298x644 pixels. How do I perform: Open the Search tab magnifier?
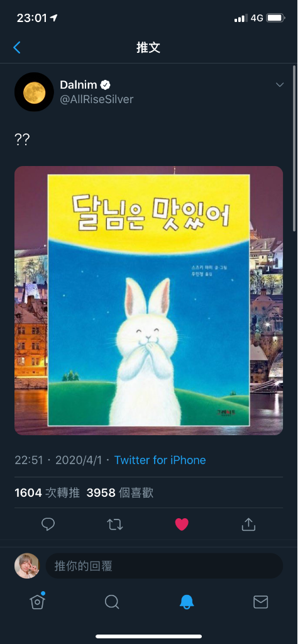point(112,602)
